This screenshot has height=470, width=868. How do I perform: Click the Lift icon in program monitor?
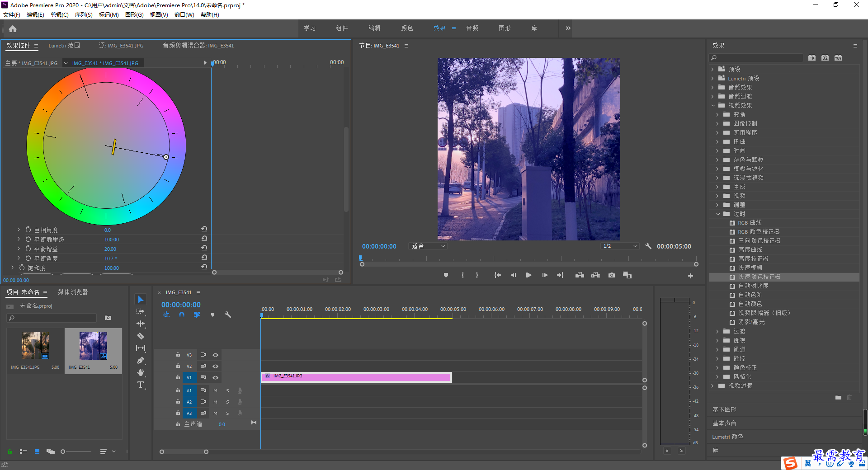pos(580,275)
